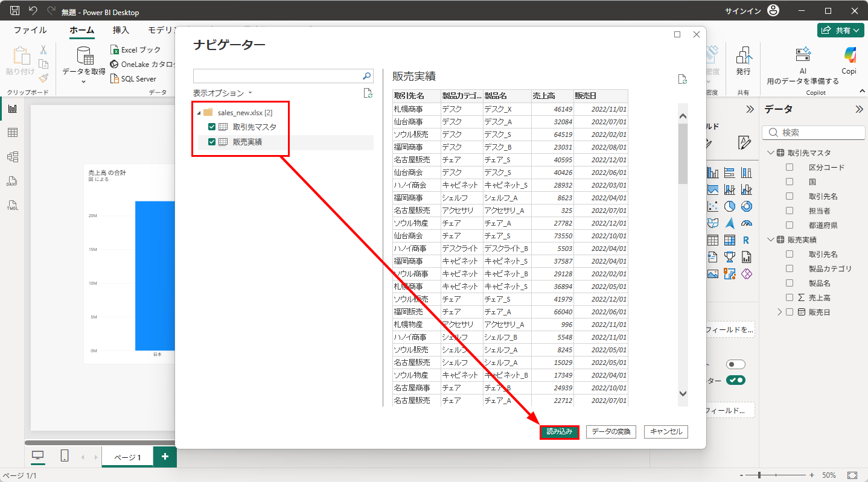Image resolution: width=868 pixels, height=482 pixels.
Task: Click データの変換 button
Action: pos(611,432)
